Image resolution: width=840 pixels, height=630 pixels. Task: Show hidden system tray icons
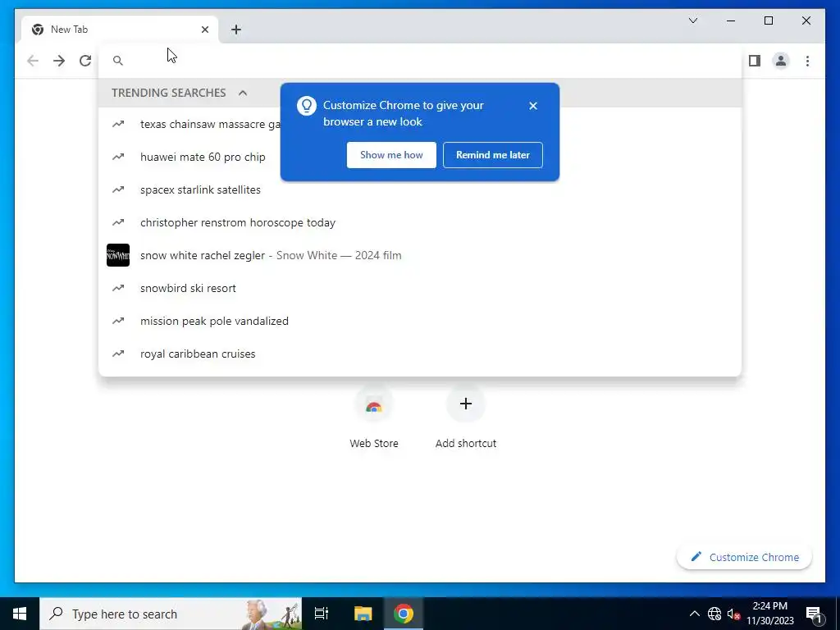[694, 614]
